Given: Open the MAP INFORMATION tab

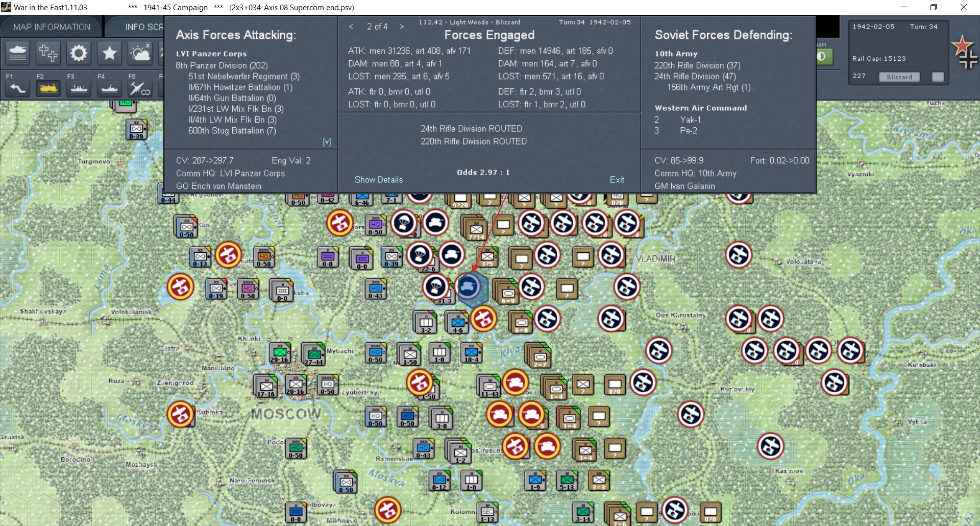Looking at the screenshot, I should (x=52, y=27).
